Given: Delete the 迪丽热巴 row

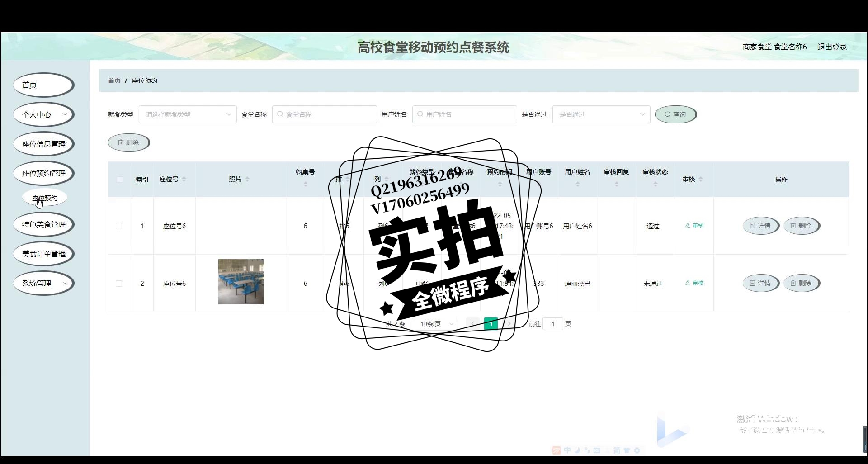Looking at the screenshot, I should point(801,283).
